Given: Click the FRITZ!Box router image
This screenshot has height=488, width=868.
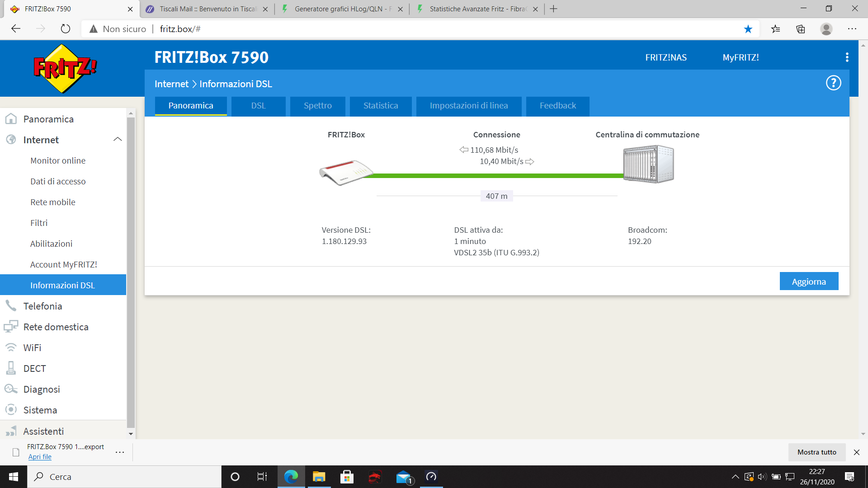Looking at the screenshot, I should click(x=346, y=173).
